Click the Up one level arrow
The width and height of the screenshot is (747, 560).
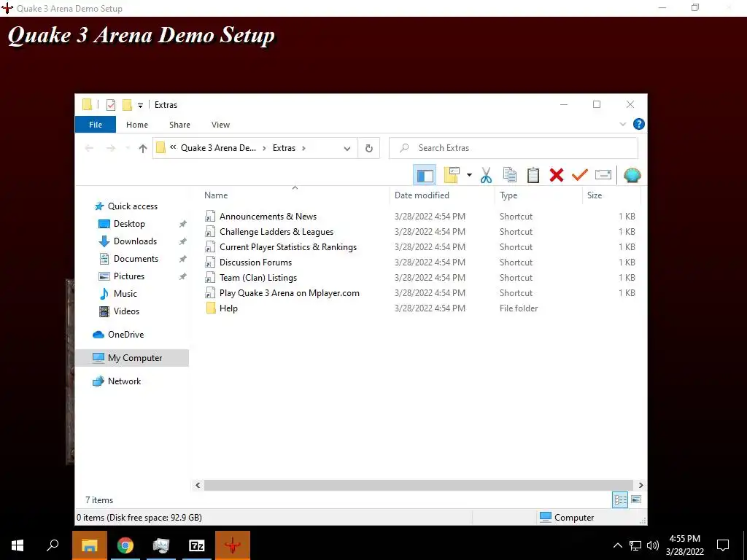[143, 148]
